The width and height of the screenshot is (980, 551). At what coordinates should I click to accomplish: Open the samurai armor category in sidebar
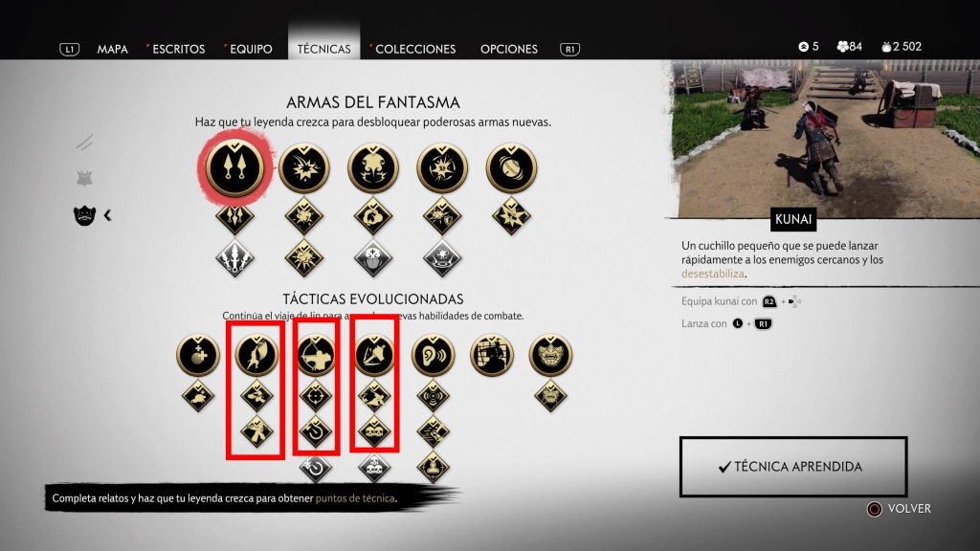click(x=84, y=179)
